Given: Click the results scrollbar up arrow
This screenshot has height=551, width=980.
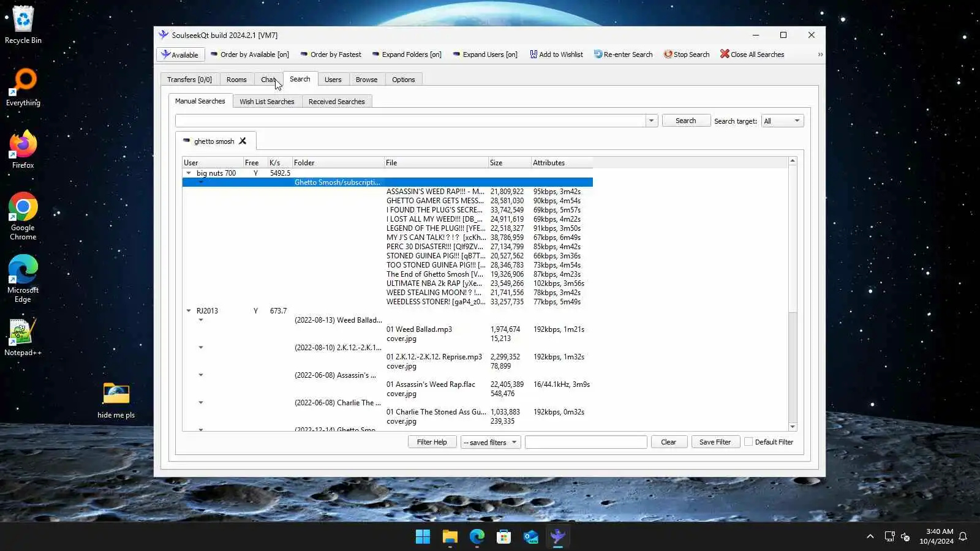Looking at the screenshot, I should 793,161.
